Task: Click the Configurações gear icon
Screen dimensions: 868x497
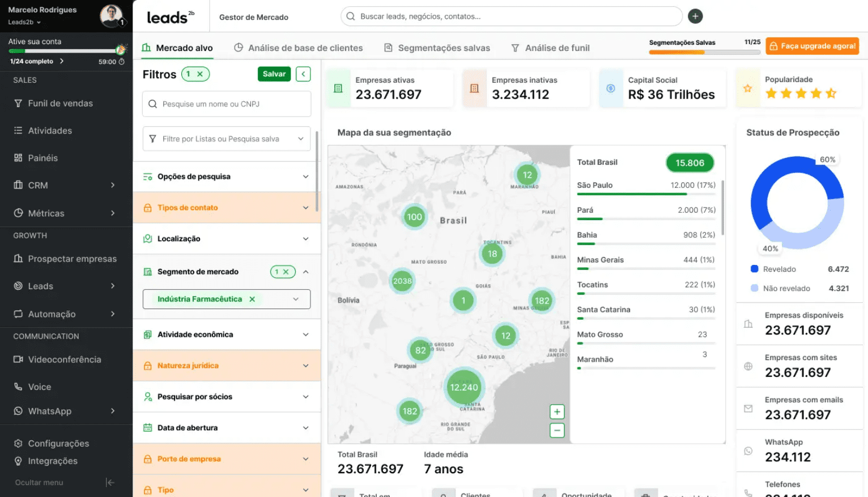Action: click(x=18, y=443)
